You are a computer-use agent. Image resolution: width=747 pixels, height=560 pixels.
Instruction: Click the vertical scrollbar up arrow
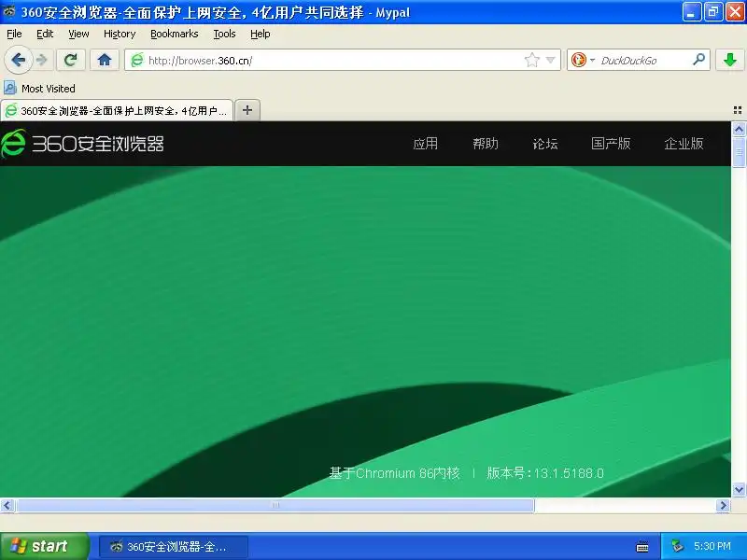coord(739,129)
